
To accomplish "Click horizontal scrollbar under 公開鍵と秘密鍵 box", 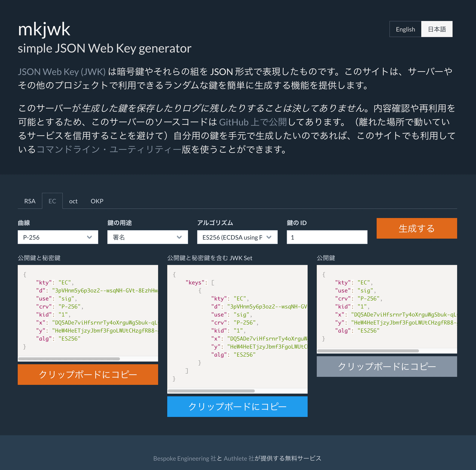I will click(x=69, y=359).
